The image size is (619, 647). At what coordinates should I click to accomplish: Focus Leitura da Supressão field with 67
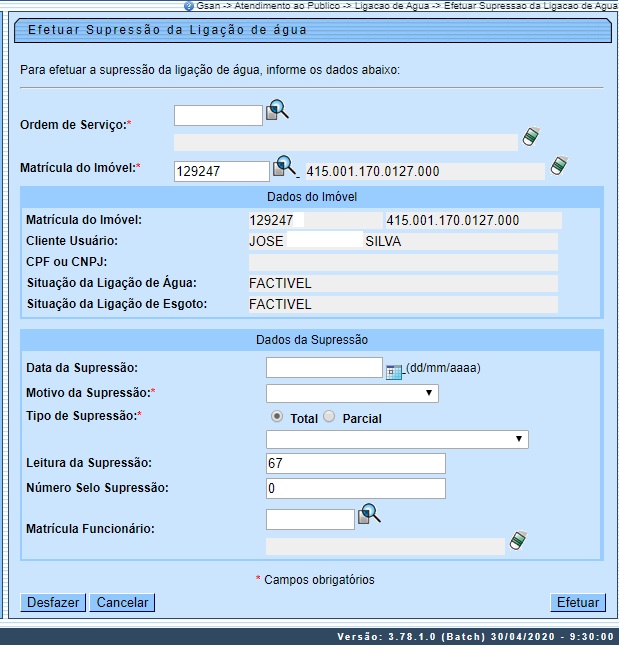[356, 463]
